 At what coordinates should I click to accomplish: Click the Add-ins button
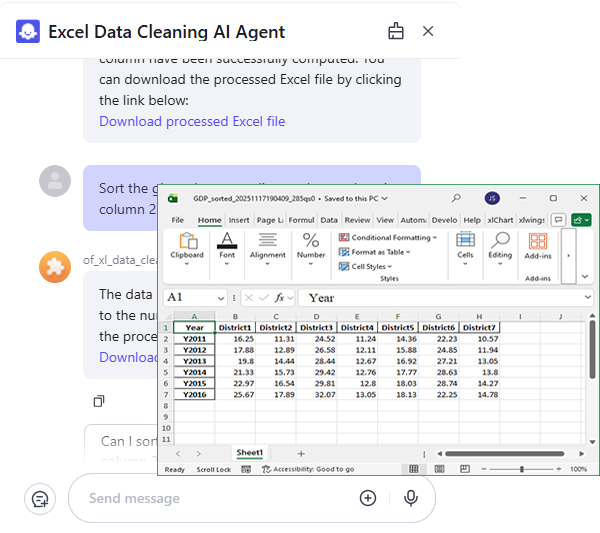pos(538,247)
